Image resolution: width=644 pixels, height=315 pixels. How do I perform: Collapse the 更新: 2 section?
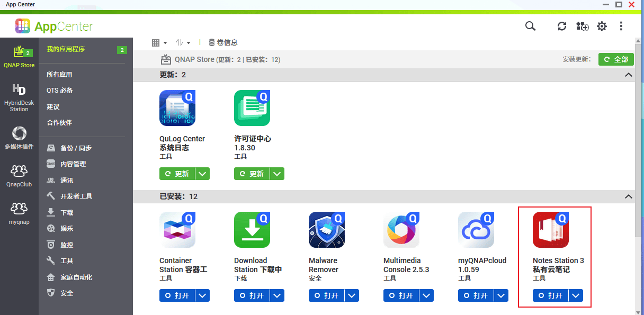[x=629, y=75]
